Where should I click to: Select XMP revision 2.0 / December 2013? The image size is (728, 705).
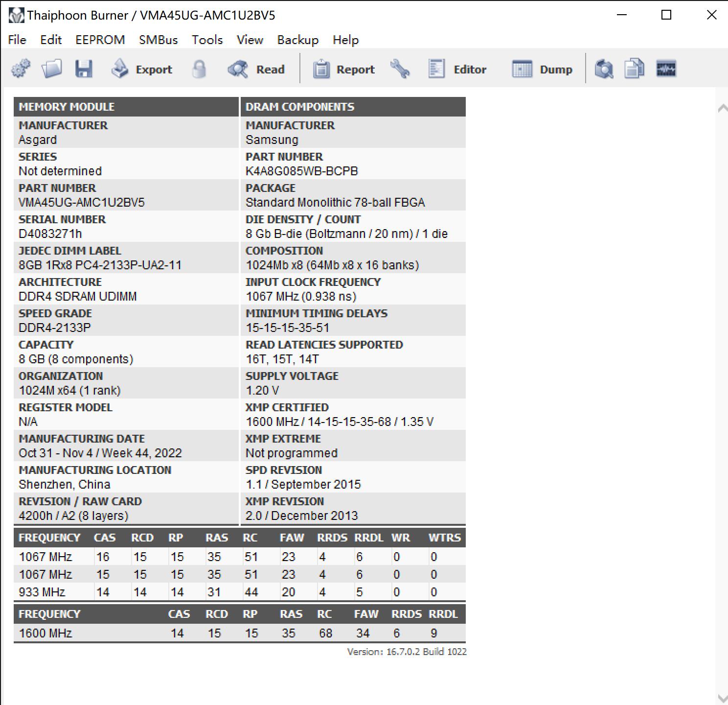302,516
